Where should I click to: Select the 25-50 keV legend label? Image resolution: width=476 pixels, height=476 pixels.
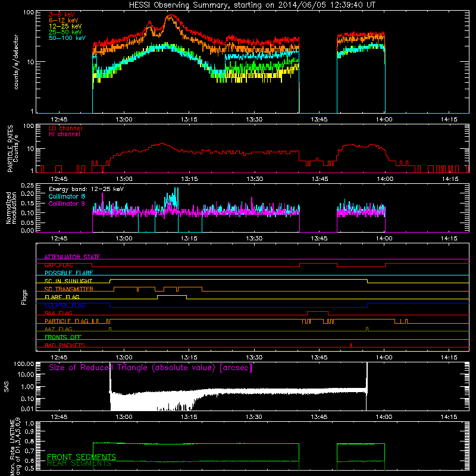pos(65,32)
